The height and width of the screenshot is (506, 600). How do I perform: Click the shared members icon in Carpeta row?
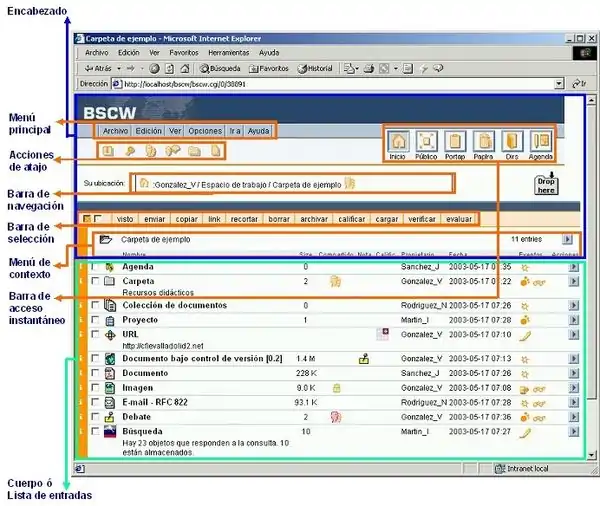[336, 282]
